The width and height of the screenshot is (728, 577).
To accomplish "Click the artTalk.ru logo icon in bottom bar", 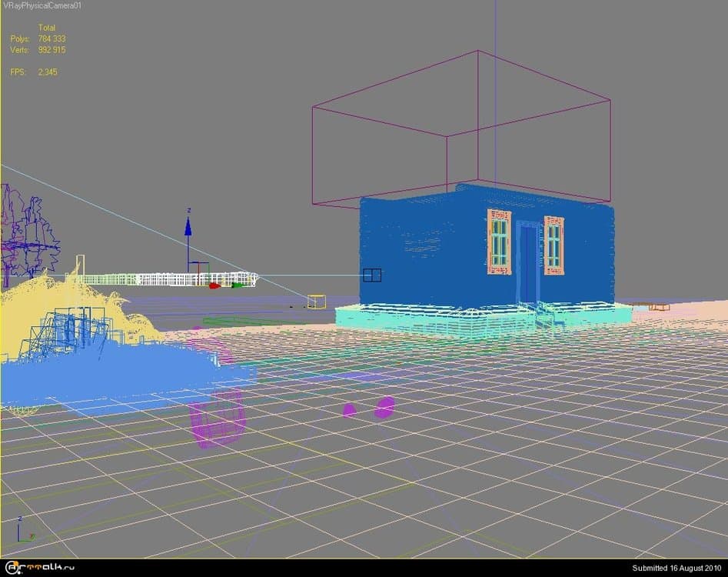I will (x=14, y=566).
